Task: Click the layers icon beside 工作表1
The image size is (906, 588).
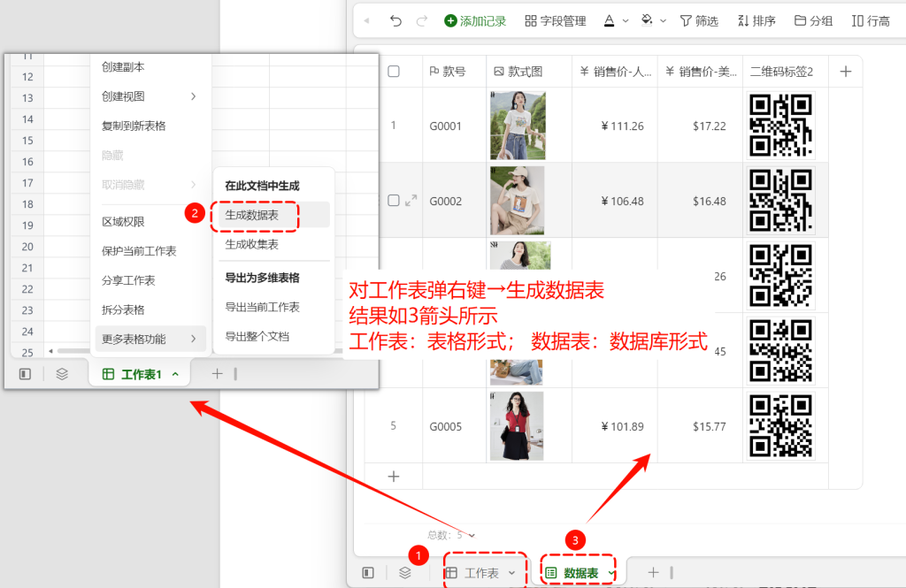Action: click(62, 374)
